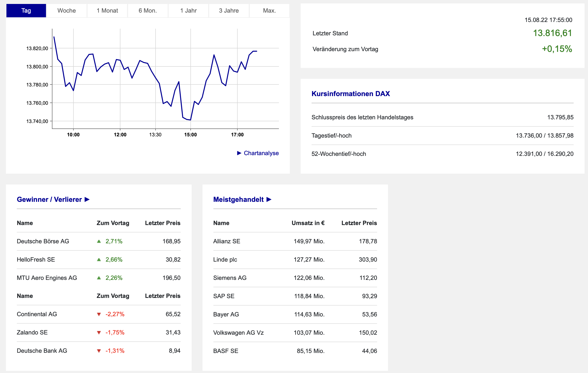Show the 6 Mon. chart range
The height and width of the screenshot is (373, 588).
click(x=148, y=11)
